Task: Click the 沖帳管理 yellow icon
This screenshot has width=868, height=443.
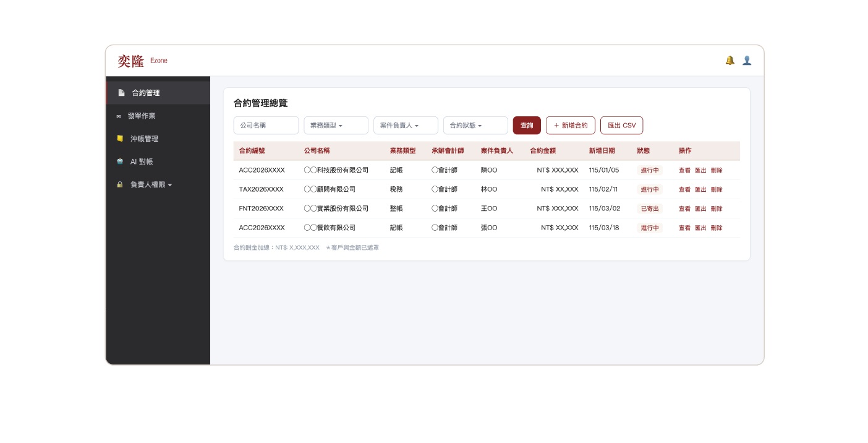Action: coord(120,139)
